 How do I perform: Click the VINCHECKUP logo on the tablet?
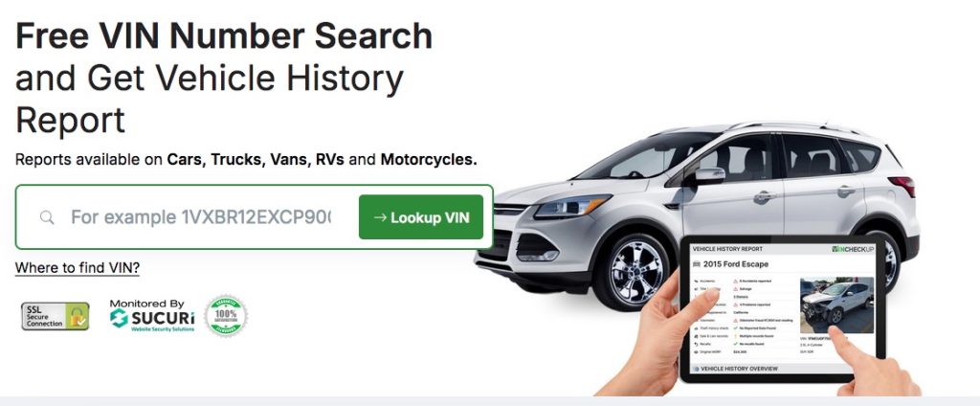coord(853,249)
